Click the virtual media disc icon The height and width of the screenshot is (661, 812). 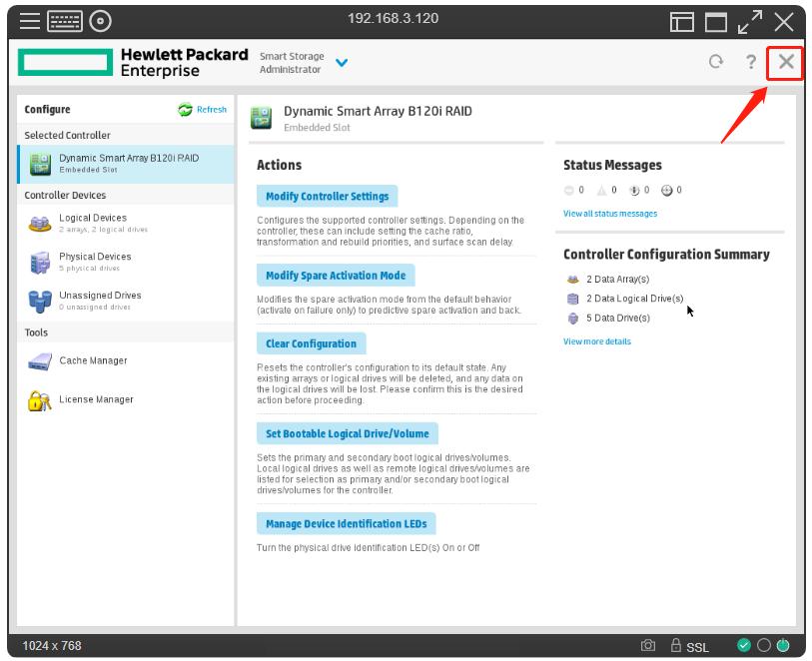[100, 21]
